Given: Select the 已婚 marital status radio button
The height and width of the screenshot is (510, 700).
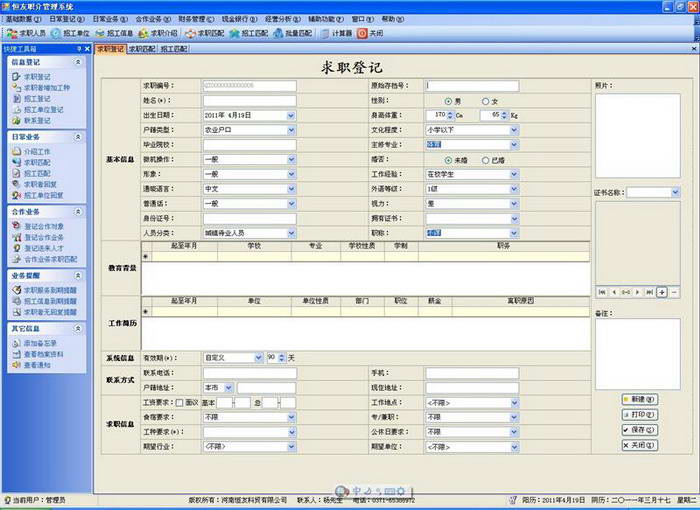Looking at the screenshot, I should point(485,160).
